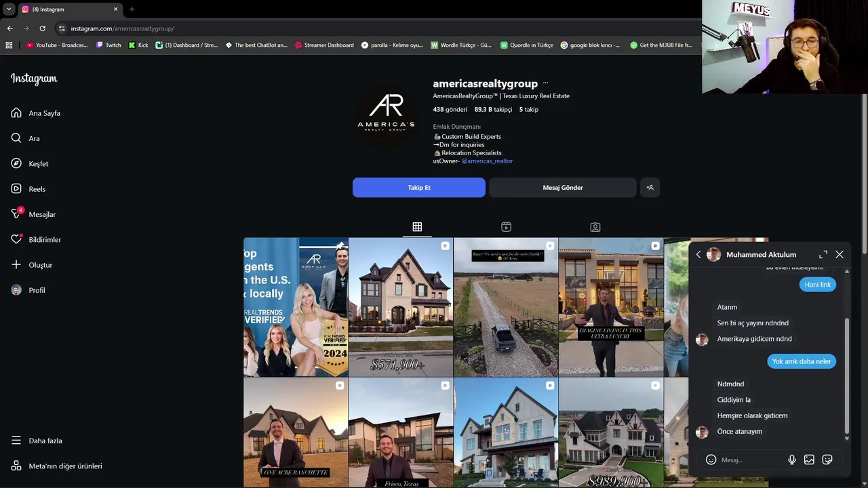
Task: Open a new browser tab
Action: (x=132, y=9)
